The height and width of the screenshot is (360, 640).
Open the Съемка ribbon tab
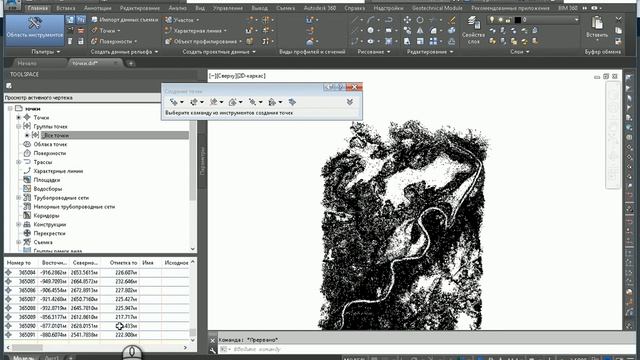tap(285, 8)
